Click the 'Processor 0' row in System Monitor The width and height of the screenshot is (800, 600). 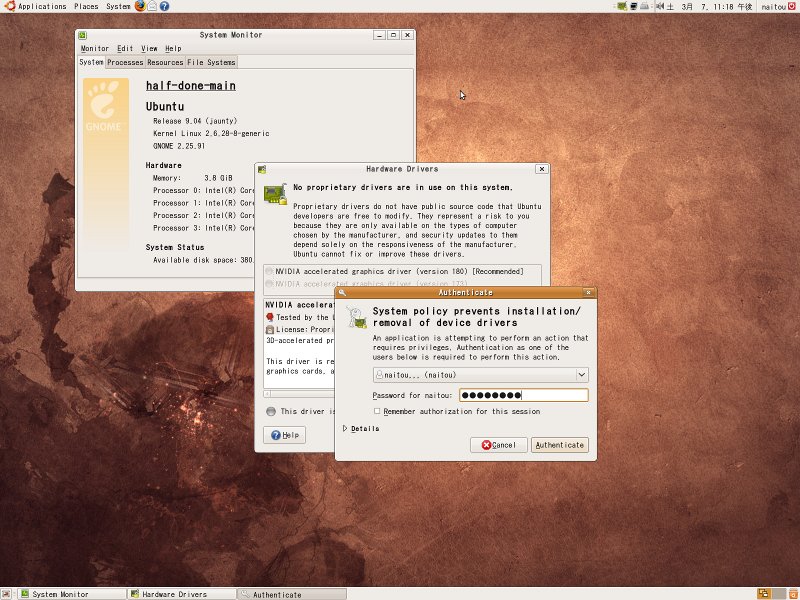pyautogui.click(x=204, y=190)
